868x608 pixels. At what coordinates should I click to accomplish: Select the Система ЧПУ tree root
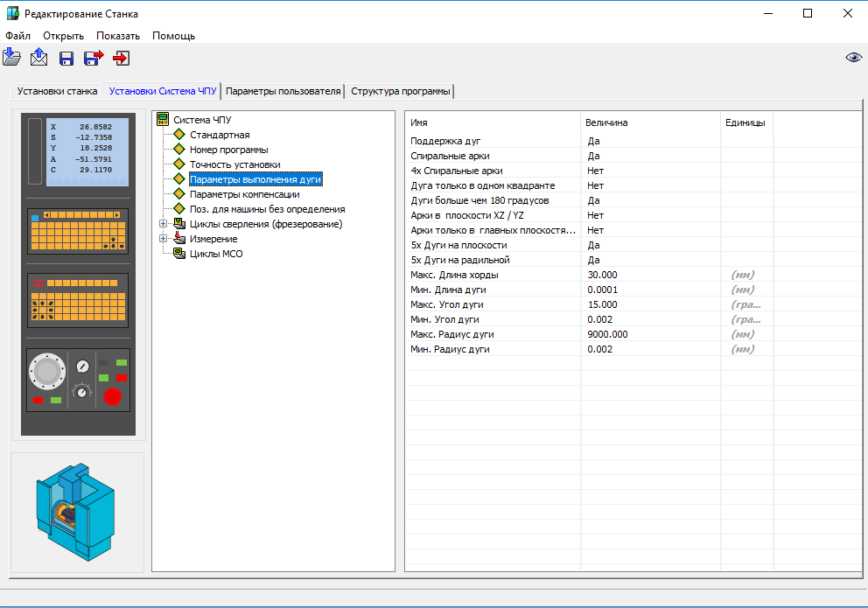click(x=202, y=120)
